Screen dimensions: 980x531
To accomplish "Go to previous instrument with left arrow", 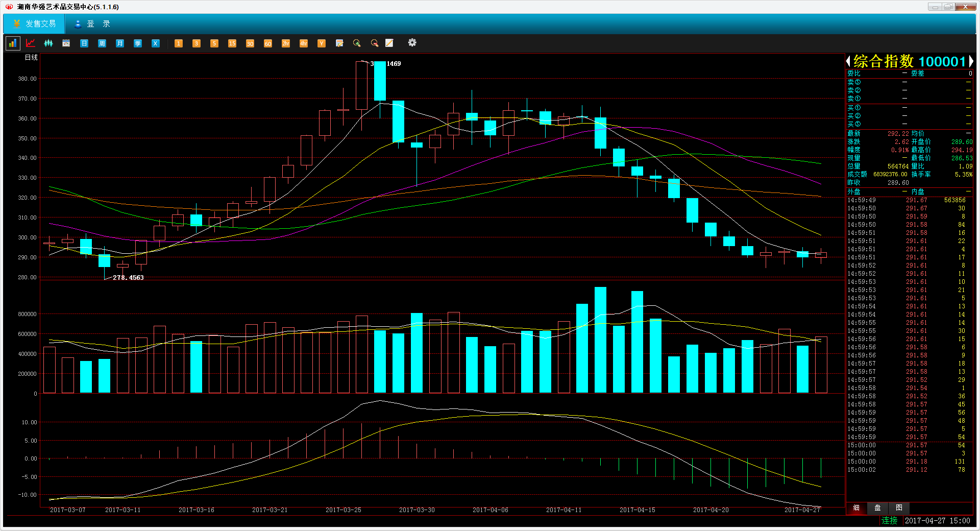I will click(x=848, y=62).
